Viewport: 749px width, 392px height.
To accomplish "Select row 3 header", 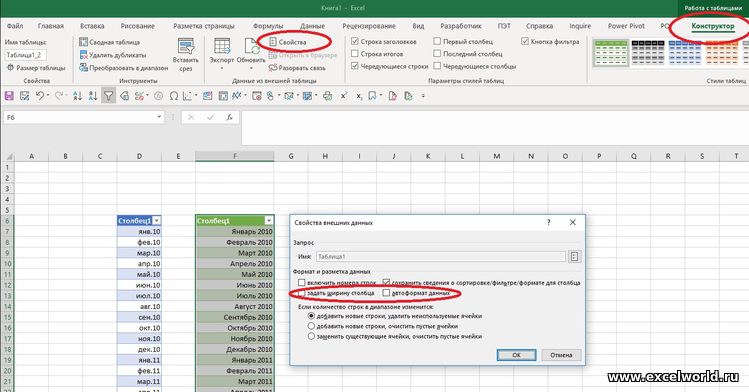I will (x=7, y=189).
